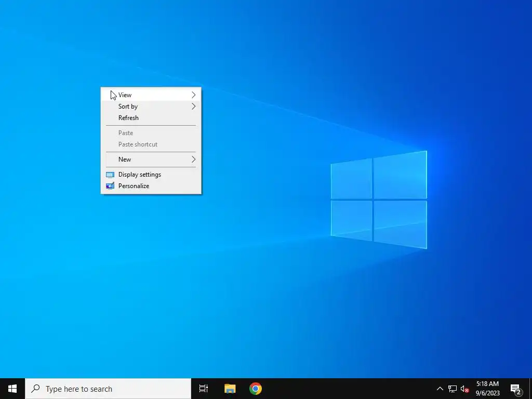Image resolution: width=532 pixels, height=399 pixels.
Task: Choose Refresh from the context menu
Action: [151, 118]
